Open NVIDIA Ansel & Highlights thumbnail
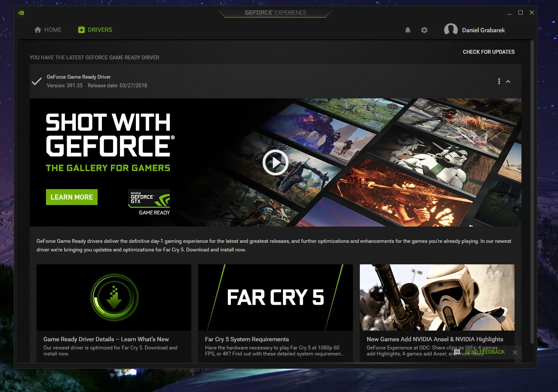 pos(437,297)
